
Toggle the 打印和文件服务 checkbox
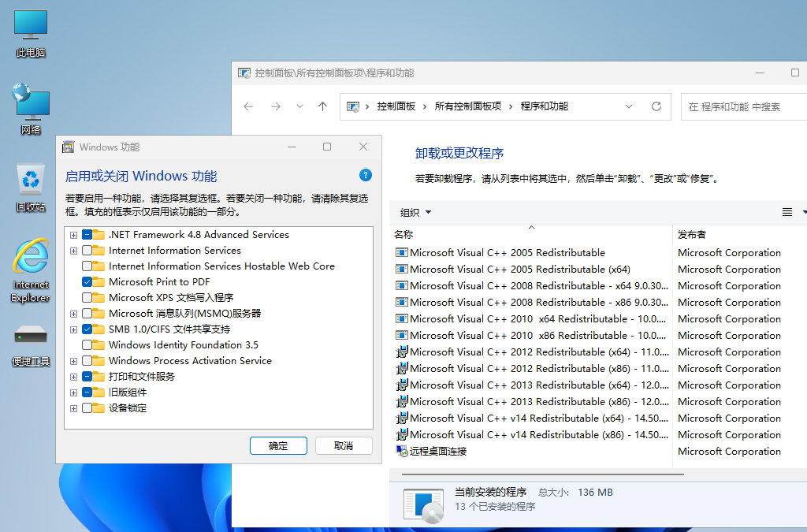pyautogui.click(x=87, y=377)
